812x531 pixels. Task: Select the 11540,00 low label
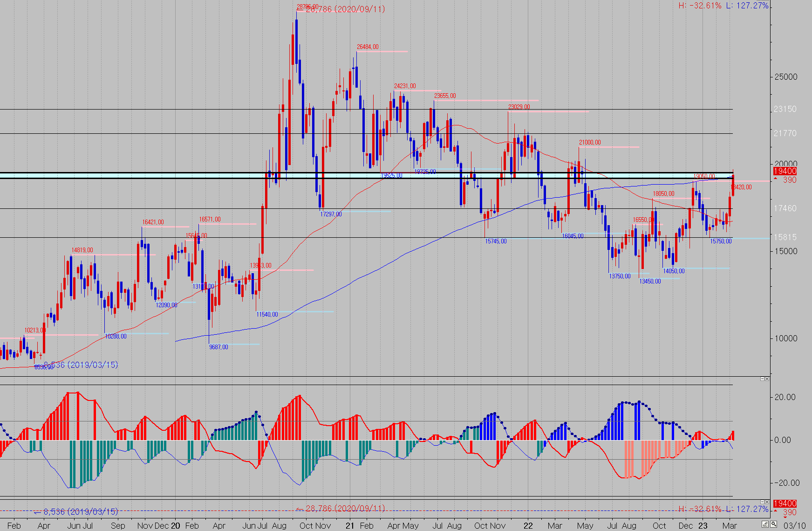point(267,315)
